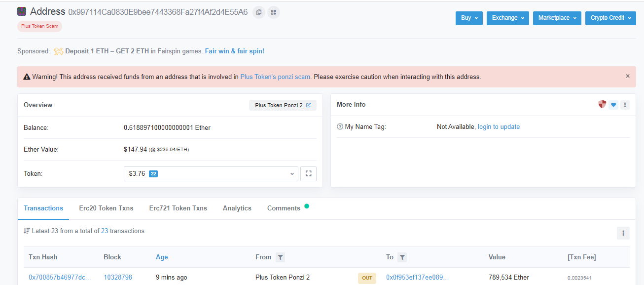Open Blockscan check via the shield icon
This screenshot has width=644, height=285.
point(602,104)
